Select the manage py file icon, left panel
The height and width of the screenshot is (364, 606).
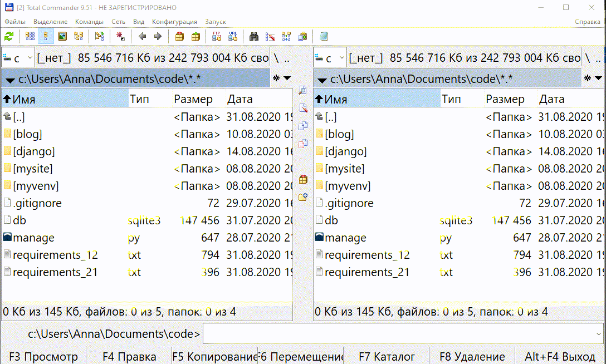point(7,237)
